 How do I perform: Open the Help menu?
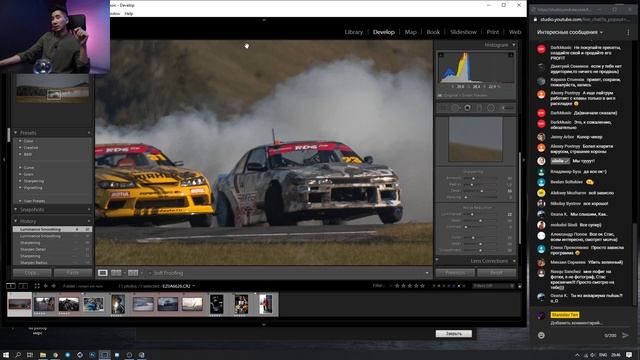click(x=129, y=13)
